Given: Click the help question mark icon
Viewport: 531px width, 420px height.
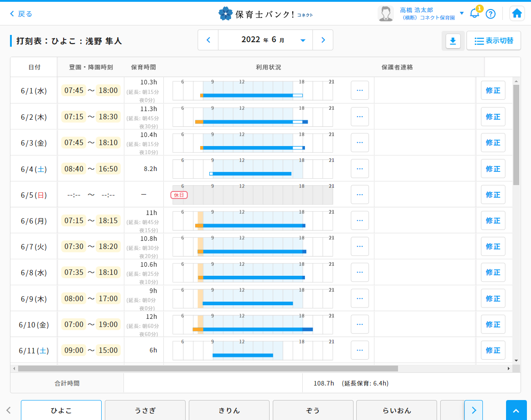Looking at the screenshot, I should (491, 14).
